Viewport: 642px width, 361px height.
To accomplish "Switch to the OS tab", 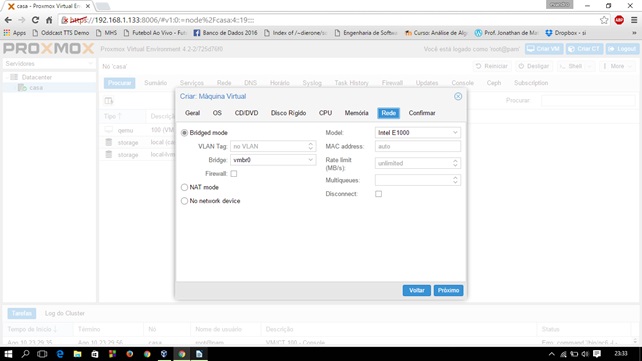I will tap(217, 113).
